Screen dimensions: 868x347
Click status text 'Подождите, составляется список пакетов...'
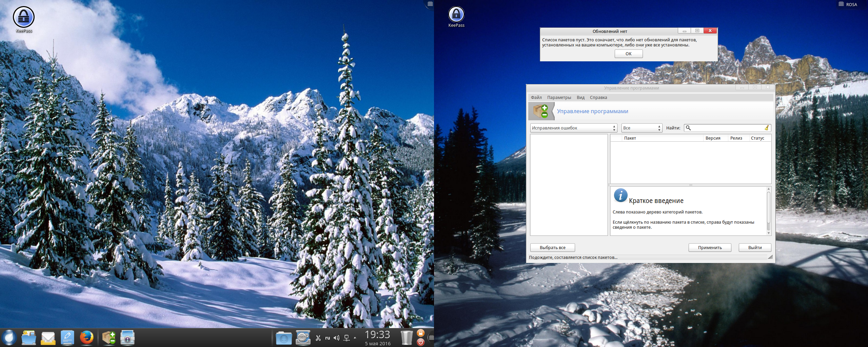(x=573, y=258)
